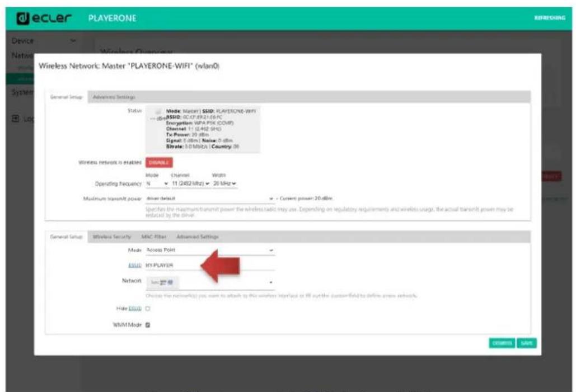Click the lan network badge in Network field
The image size is (576, 392).
(162, 282)
